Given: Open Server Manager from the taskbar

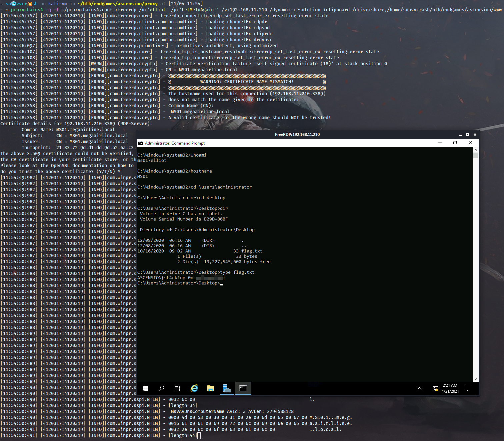Looking at the screenshot, I should pyautogui.click(x=227, y=388).
